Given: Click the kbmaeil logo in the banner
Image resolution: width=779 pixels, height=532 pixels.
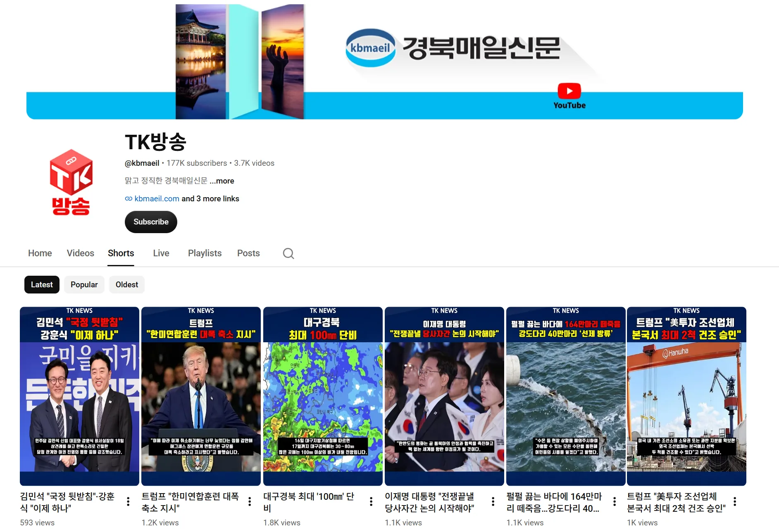Looking at the screenshot, I should pos(370,48).
